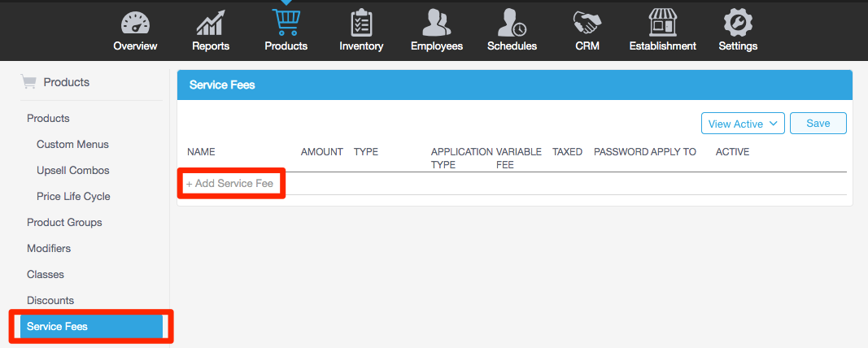Open the Settings gear icon

click(738, 23)
